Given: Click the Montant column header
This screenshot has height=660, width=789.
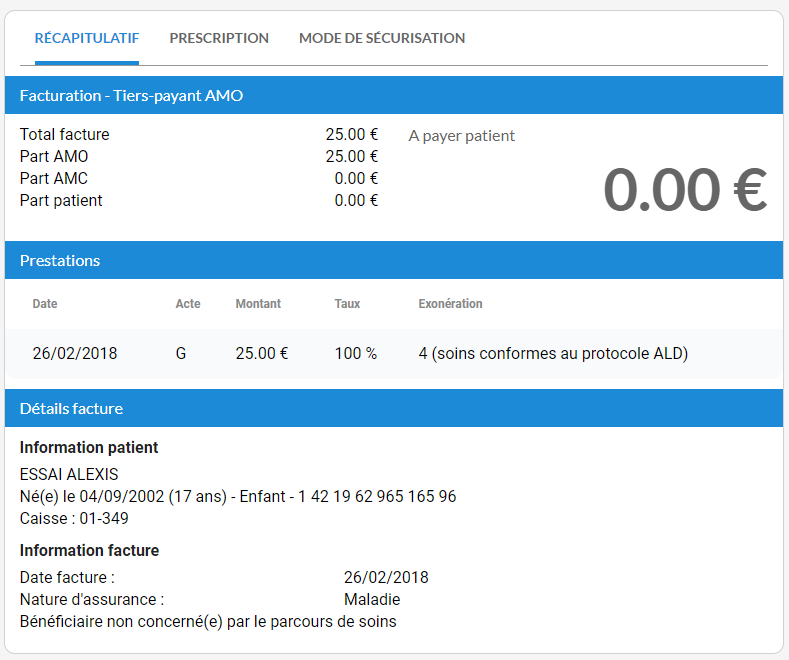Looking at the screenshot, I should [258, 304].
